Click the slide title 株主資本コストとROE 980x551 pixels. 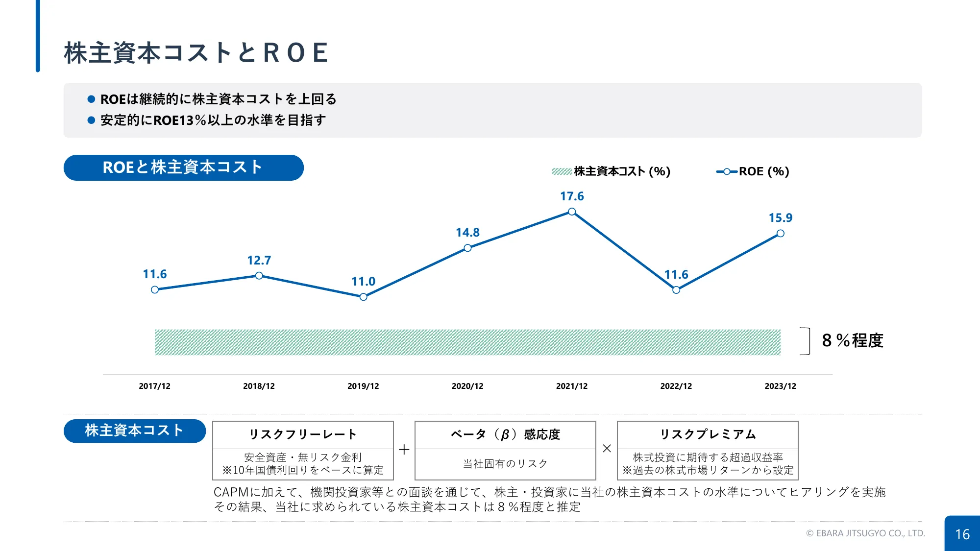pyautogui.click(x=196, y=53)
